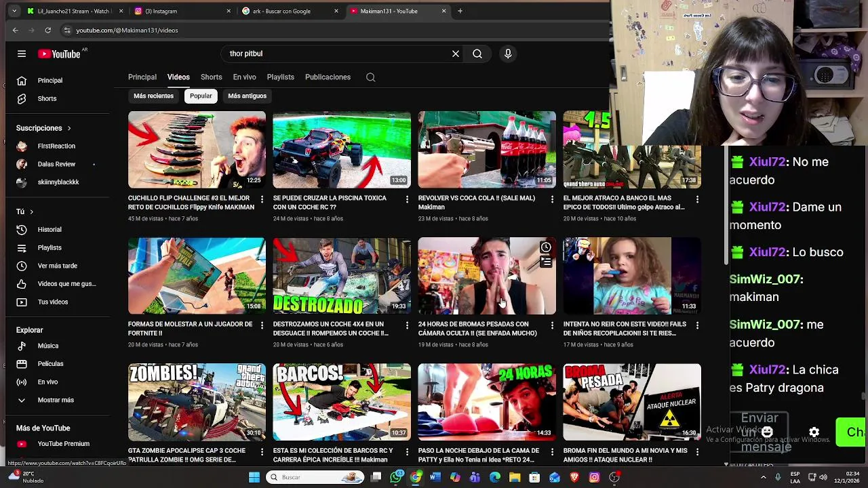
Task: Run the search with the magnifier button
Action: (x=477, y=54)
